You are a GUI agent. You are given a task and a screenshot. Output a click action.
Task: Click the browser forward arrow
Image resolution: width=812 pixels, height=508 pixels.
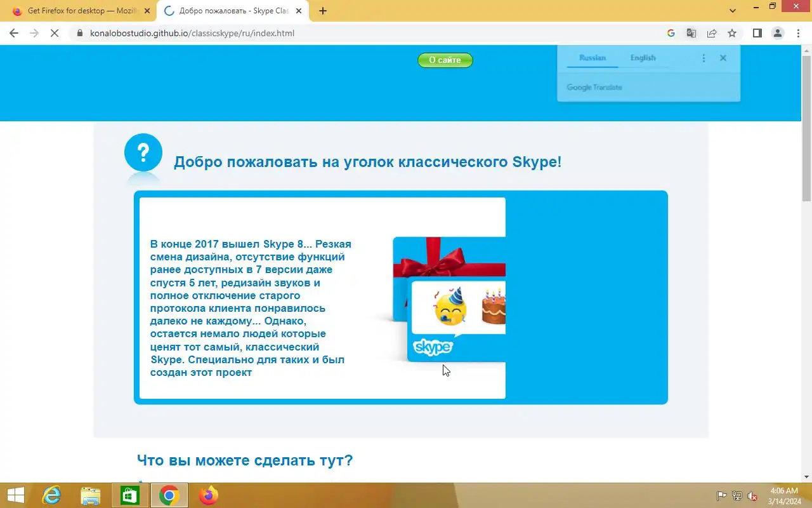pyautogui.click(x=34, y=33)
